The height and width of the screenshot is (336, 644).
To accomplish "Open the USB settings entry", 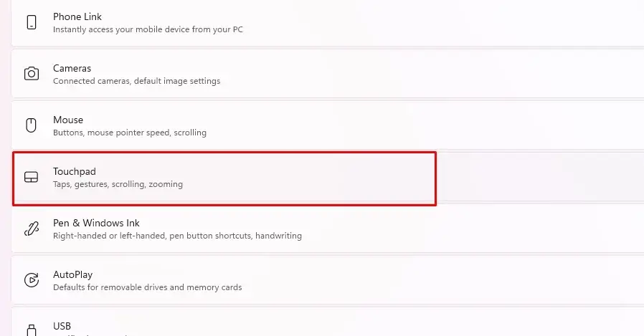I will coord(328,322).
